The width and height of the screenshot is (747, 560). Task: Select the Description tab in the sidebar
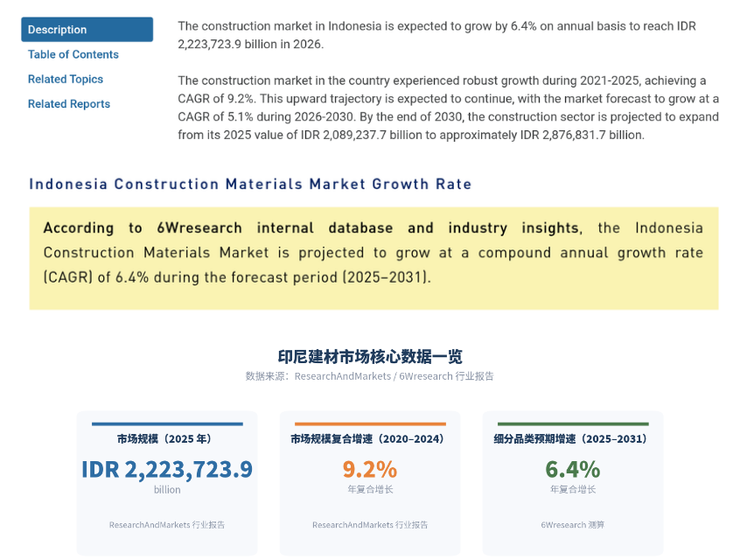[87, 30]
